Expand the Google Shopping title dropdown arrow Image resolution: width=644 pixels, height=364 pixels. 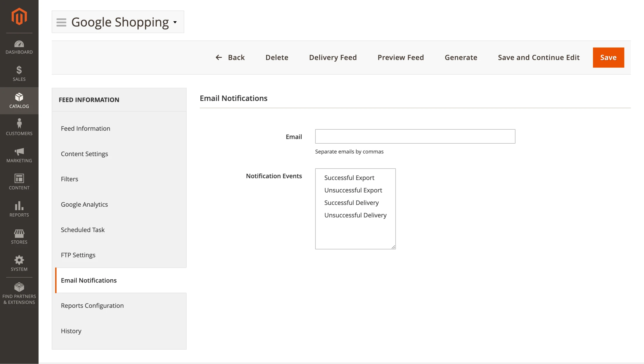pos(175,22)
